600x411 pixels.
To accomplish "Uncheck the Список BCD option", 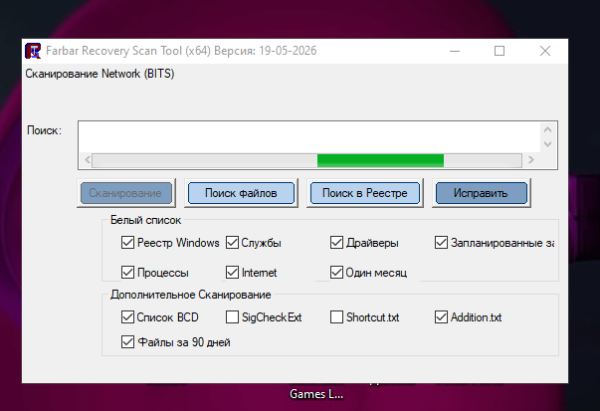I will click(x=127, y=317).
